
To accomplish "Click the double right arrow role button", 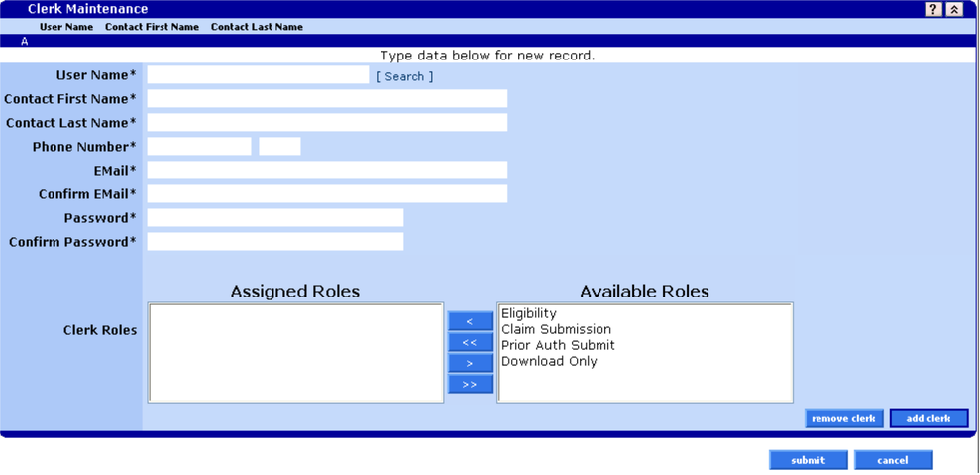I will (471, 384).
